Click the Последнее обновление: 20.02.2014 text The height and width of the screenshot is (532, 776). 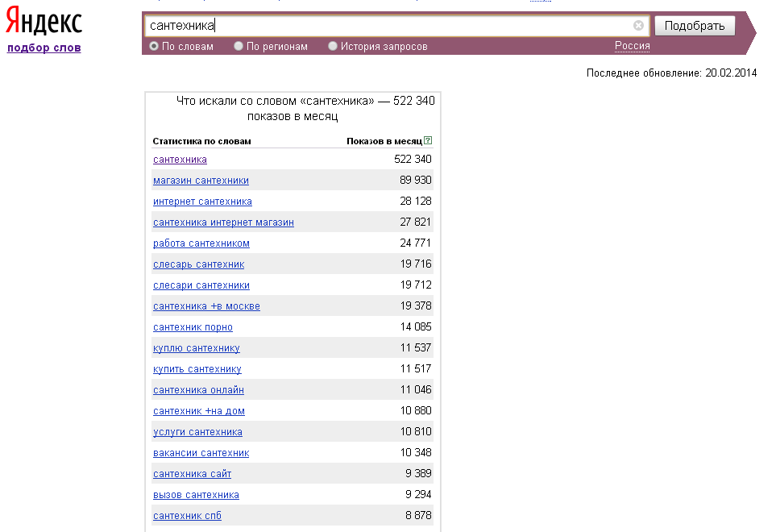[x=671, y=73]
